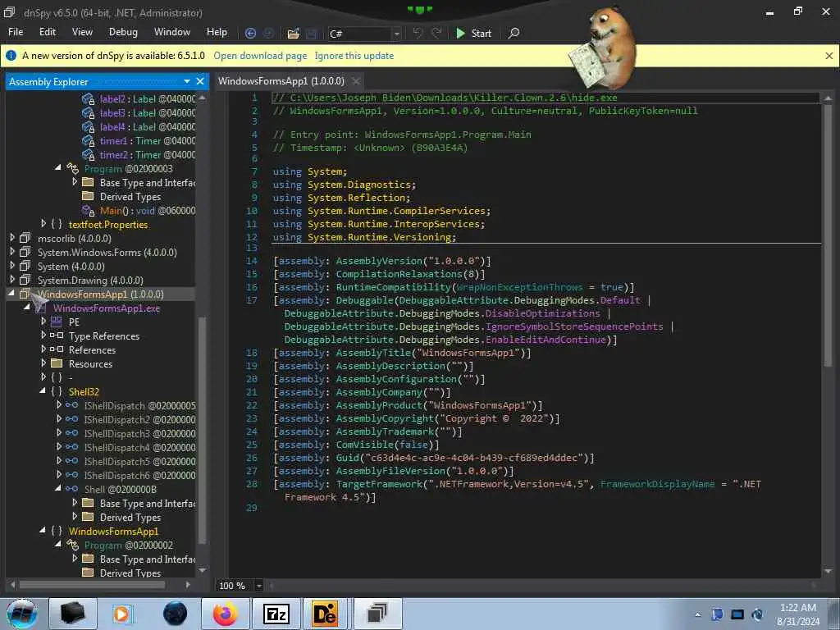840x630 pixels.
Task: Open the media player taskbar icon
Action: 122,614
